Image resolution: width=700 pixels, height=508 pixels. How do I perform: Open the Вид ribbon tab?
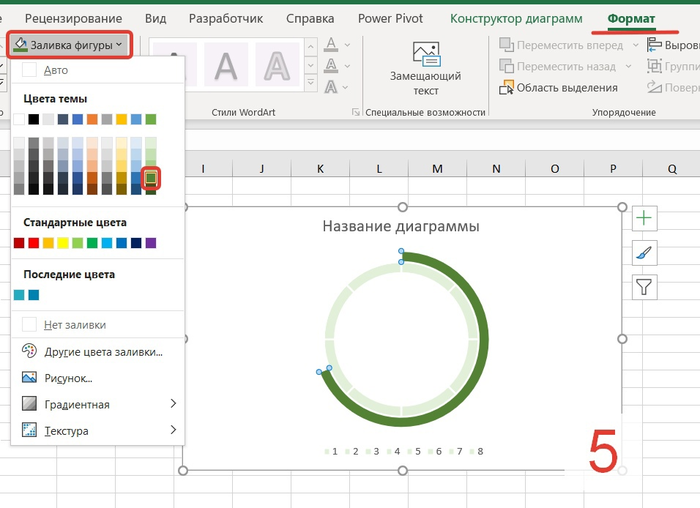[x=155, y=18]
